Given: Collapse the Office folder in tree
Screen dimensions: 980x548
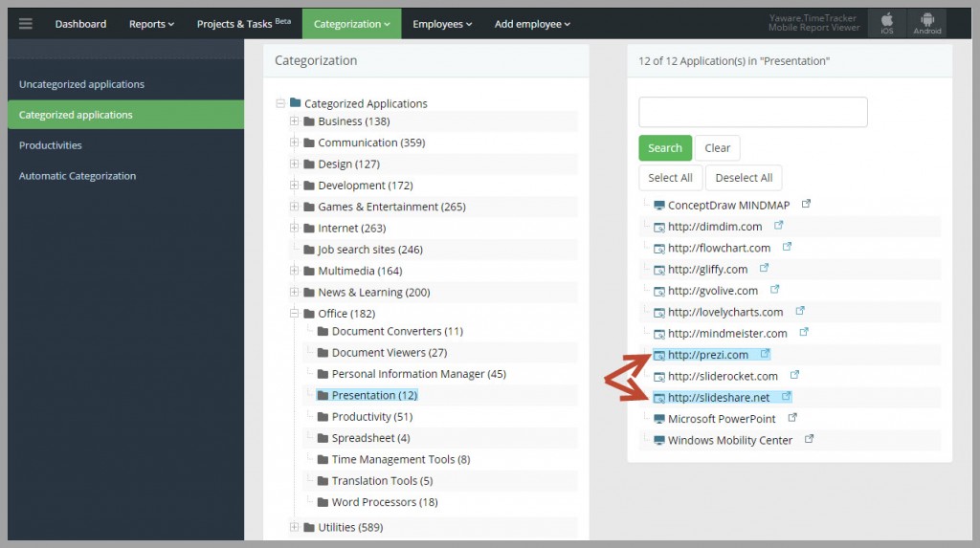Looking at the screenshot, I should tap(294, 313).
